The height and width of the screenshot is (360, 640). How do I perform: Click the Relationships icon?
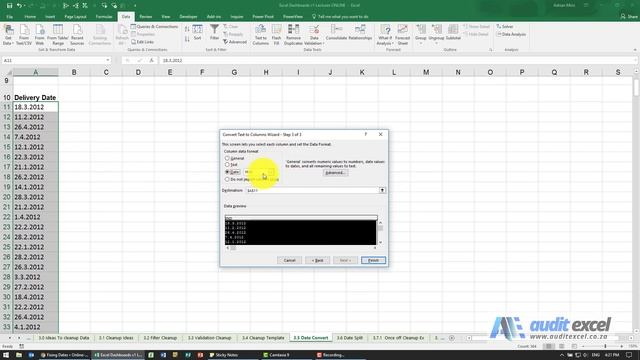[360, 32]
